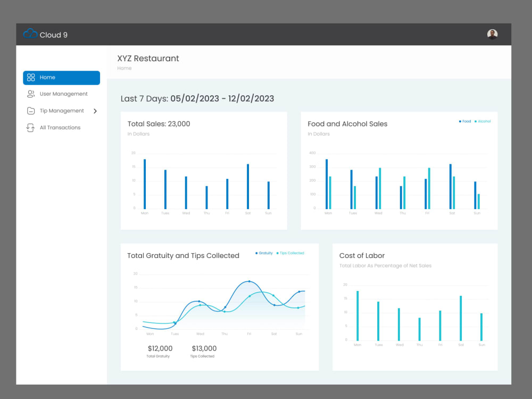Screen dimensions: 532x399
Task: Click Wednesday point on Gratuity line
Action: pos(199,301)
